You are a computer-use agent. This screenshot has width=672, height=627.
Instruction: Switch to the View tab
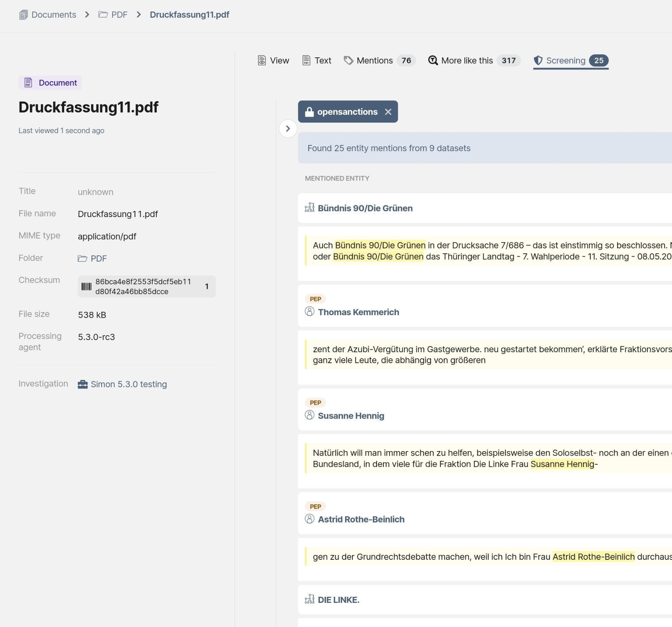273,60
